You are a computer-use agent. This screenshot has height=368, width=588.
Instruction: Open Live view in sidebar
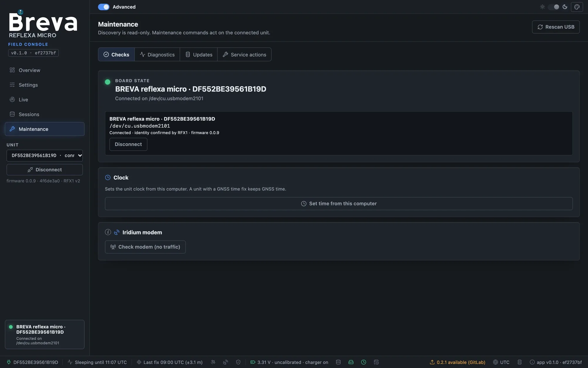tap(45, 100)
